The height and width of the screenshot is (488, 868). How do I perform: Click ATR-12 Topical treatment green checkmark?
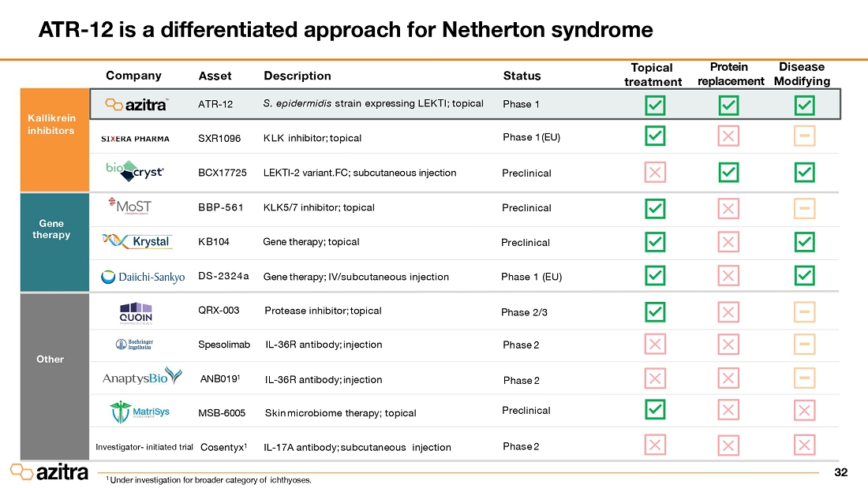point(654,105)
